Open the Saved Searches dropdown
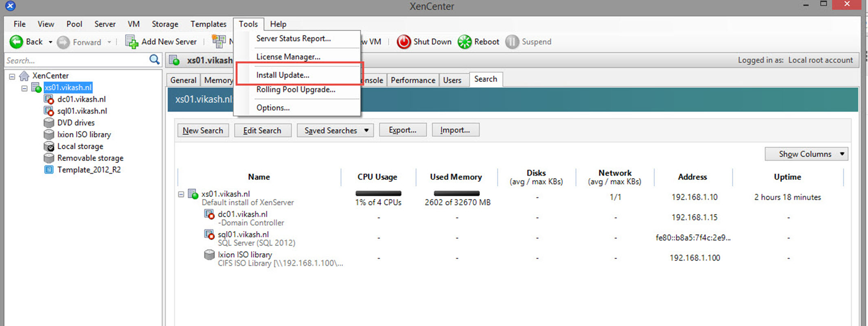 click(335, 130)
